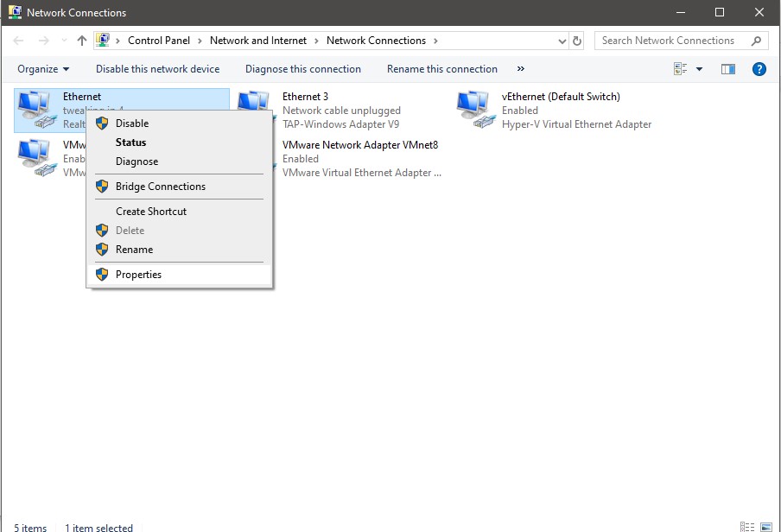Open Help with the question mark icon
781x532 pixels.
759,69
